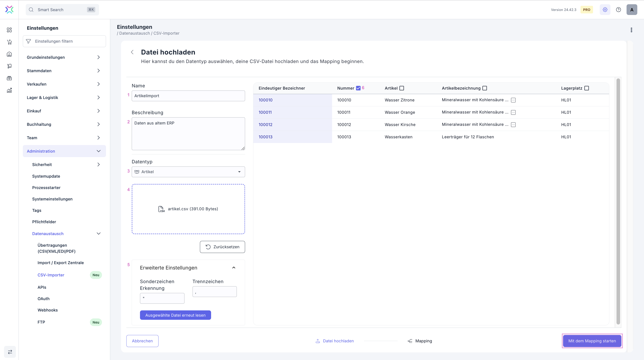The height and width of the screenshot is (360, 644).
Task: Open the settings gear icon
Action: (x=605, y=10)
